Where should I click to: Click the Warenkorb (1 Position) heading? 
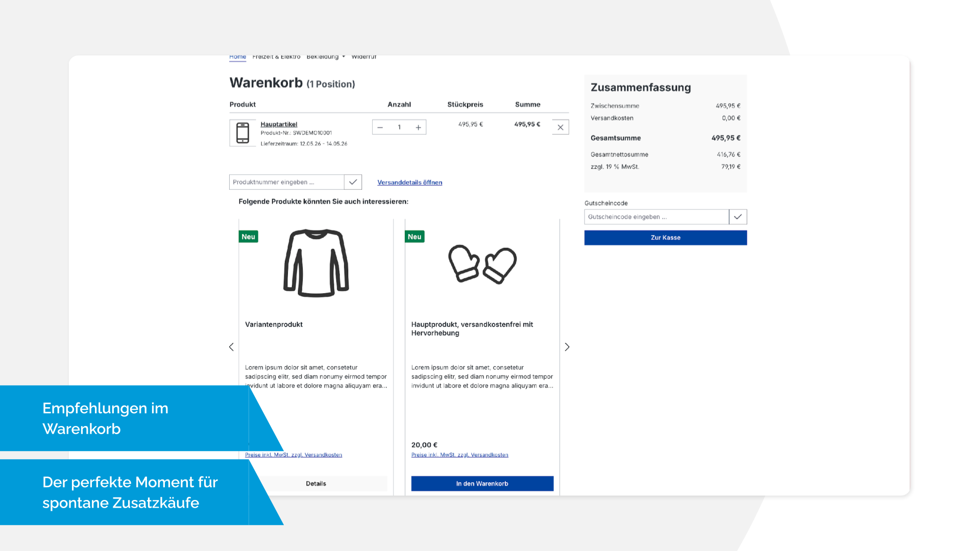[292, 83]
